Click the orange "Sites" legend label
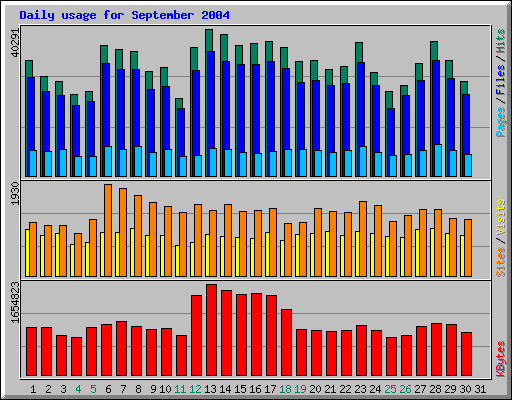Viewport: 512px width, 400px height. point(501,262)
